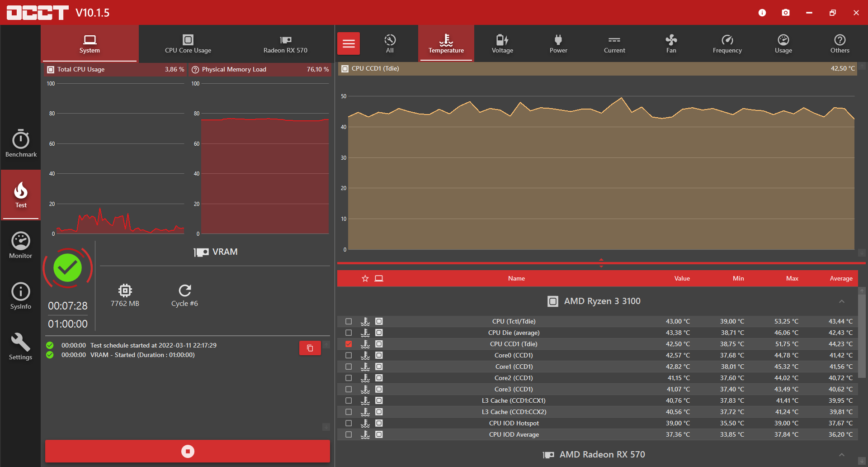868x467 pixels.
Task: Switch to the Power tab
Action: coord(558,43)
